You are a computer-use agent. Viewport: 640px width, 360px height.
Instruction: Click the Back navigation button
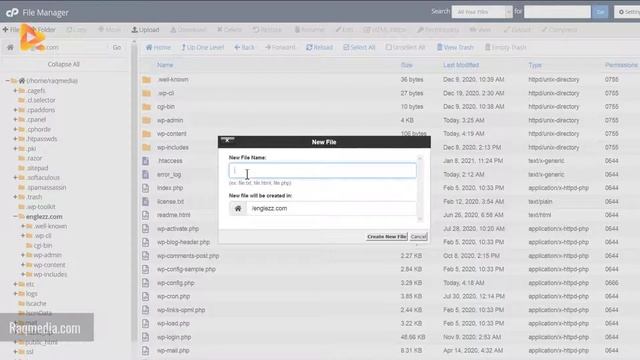(x=244, y=47)
